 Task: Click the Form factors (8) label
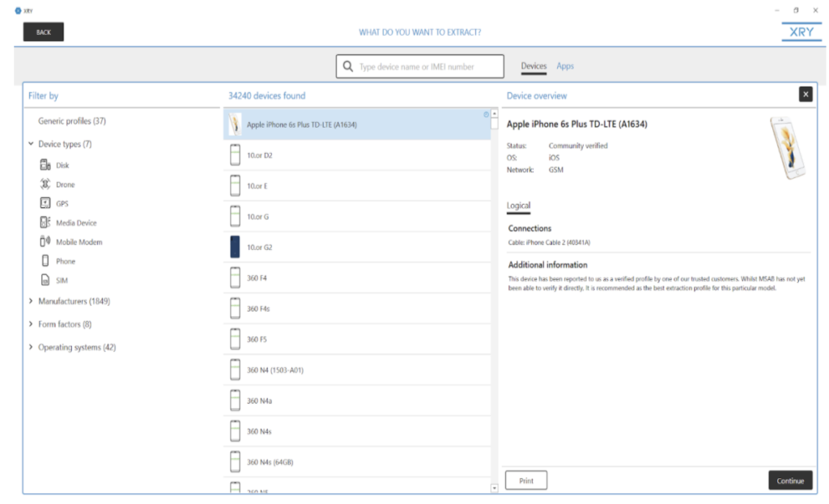point(65,324)
